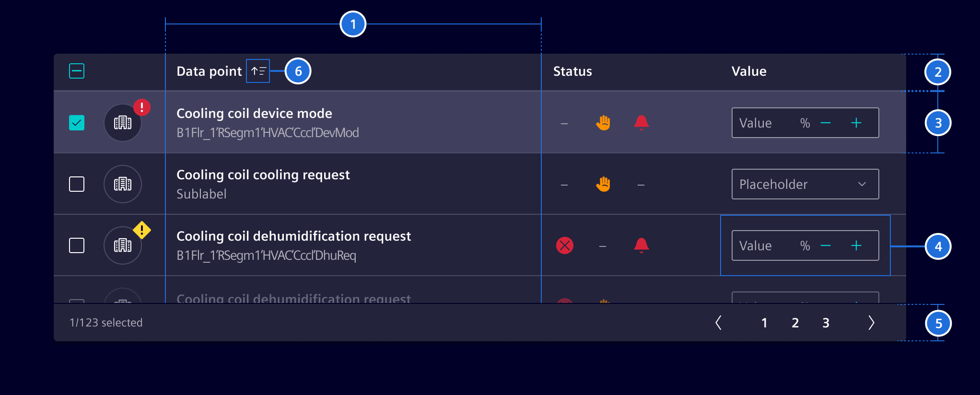Click red bell alarm in dehumidification request row
Viewport: 980px width, 395px height.
[x=641, y=245]
